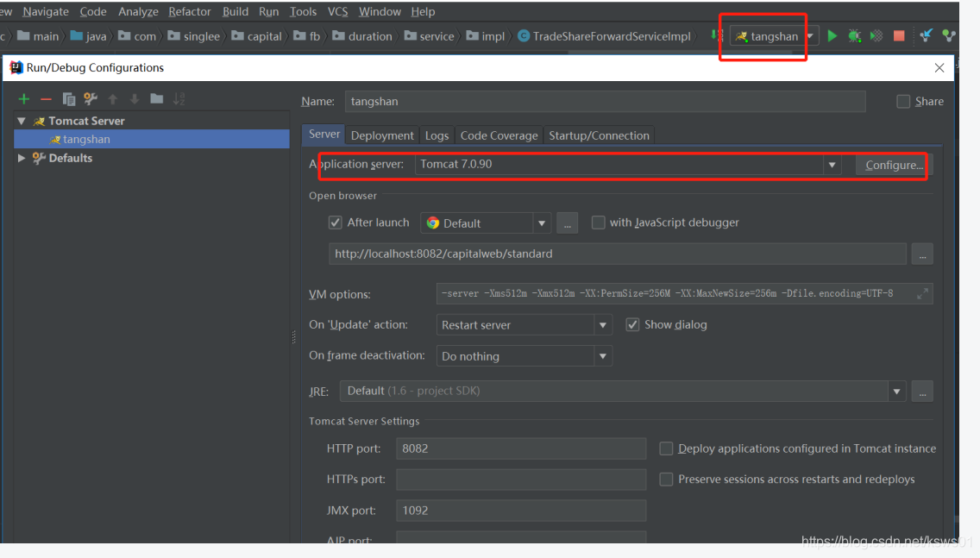Open the VCS menu

point(337,11)
